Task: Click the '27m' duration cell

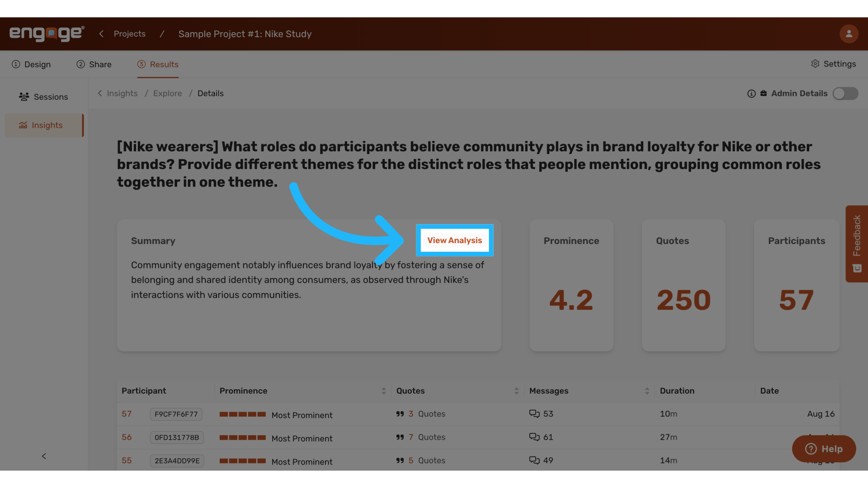Action: (669, 437)
